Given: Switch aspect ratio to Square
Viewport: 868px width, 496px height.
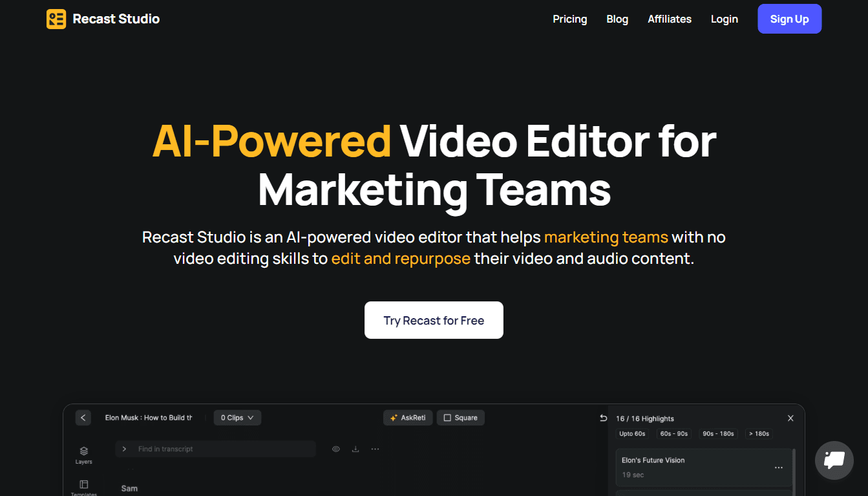Looking at the screenshot, I should 460,418.
